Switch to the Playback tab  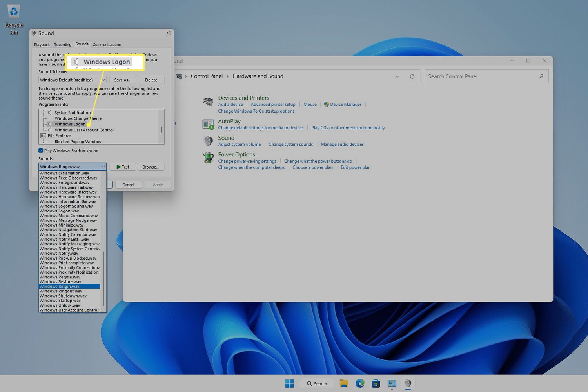42,45
